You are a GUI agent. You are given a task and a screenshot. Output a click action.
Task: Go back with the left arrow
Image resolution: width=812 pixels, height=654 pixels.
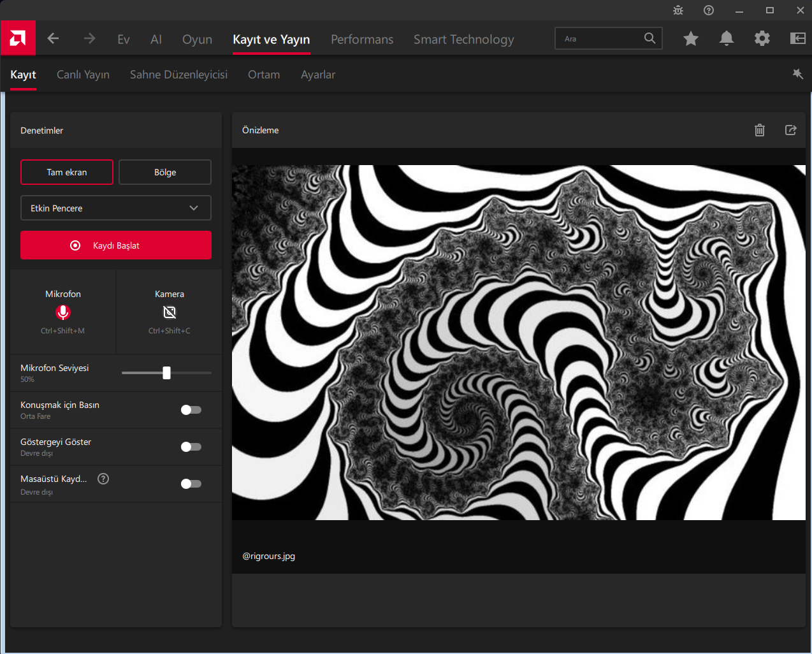53,39
